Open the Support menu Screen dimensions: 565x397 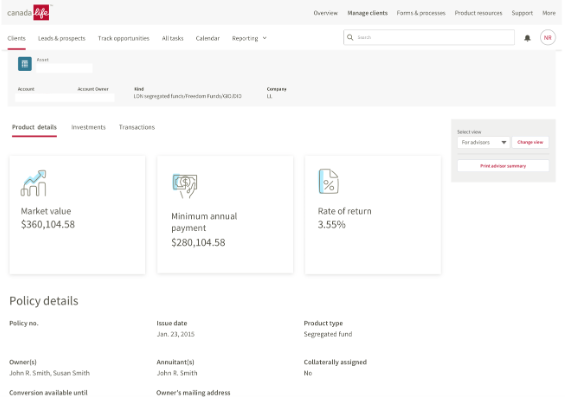522,13
